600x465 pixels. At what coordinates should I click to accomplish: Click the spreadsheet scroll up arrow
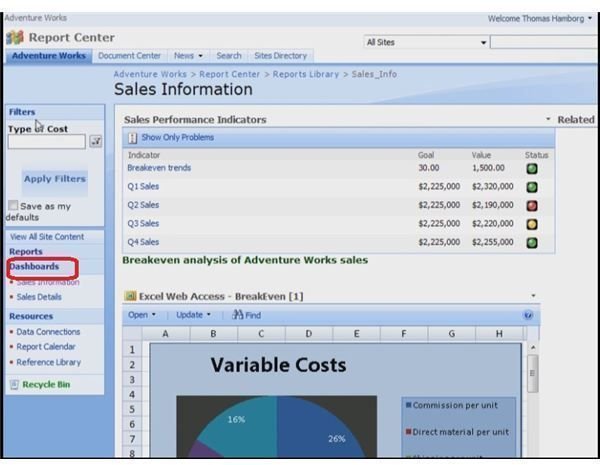[x=533, y=348]
